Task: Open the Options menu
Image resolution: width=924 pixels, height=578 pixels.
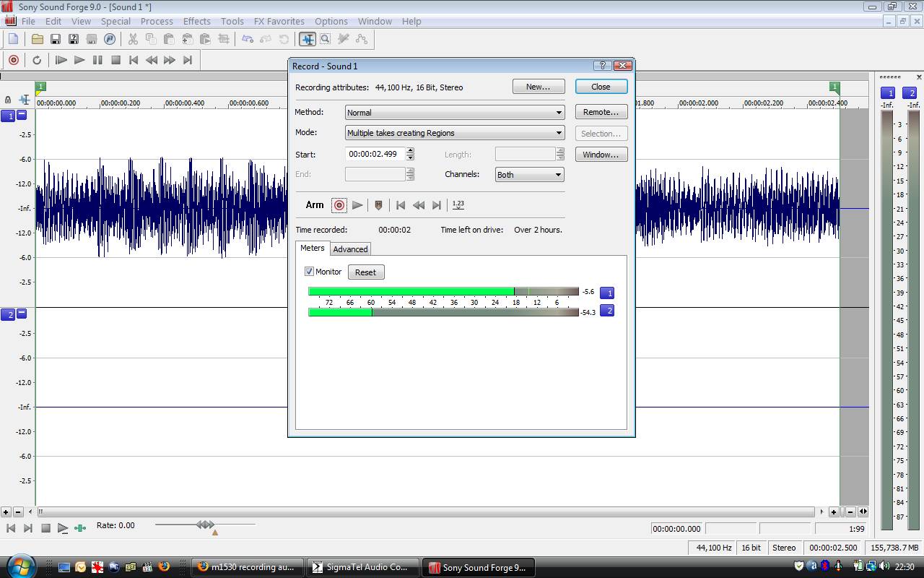Action: pos(331,21)
